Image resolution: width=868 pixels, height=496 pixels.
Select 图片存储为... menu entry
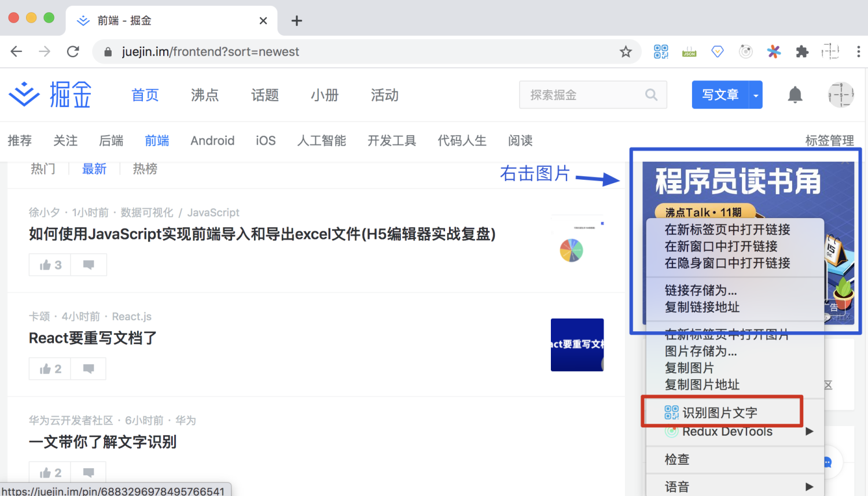pos(701,351)
